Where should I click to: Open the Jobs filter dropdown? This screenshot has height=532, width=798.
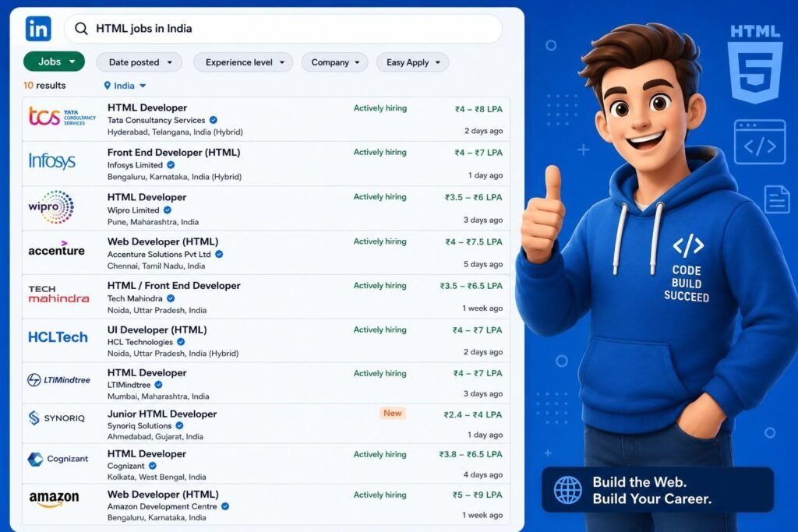[x=54, y=62]
